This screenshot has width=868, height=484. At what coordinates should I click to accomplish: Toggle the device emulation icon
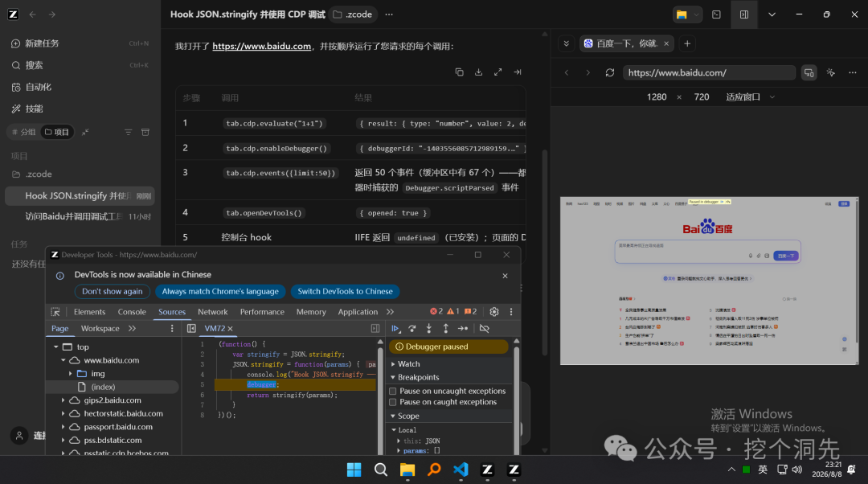(809, 72)
